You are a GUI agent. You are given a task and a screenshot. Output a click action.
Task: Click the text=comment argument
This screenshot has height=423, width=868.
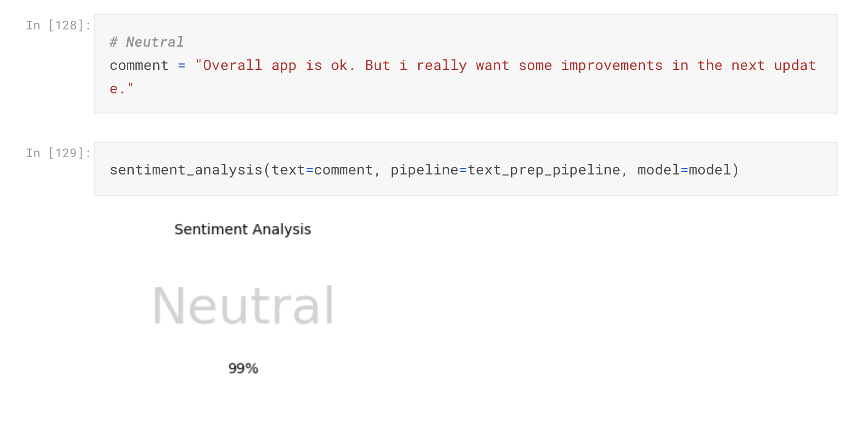coord(322,170)
